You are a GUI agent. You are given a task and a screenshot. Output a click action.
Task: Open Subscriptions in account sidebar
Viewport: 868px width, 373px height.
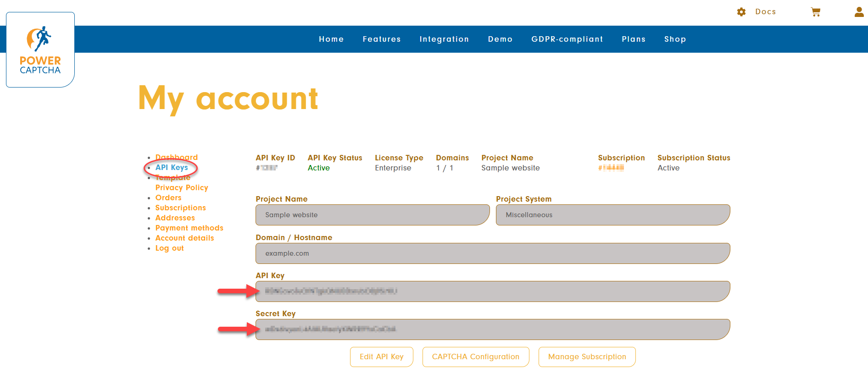[180, 208]
